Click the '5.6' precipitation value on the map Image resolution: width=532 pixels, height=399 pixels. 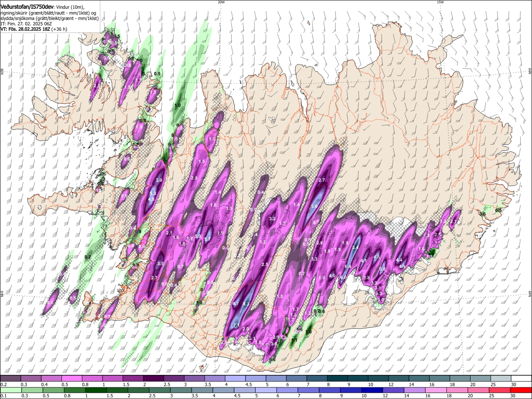(x=314, y=206)
